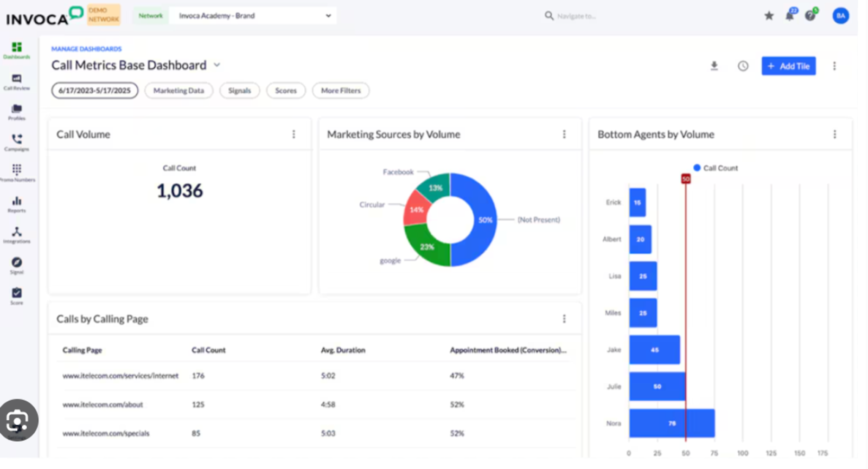Screen dimensions: 868x469
Task: Click the teal 13% Facebook donut slice
Action: click(435, 187)
